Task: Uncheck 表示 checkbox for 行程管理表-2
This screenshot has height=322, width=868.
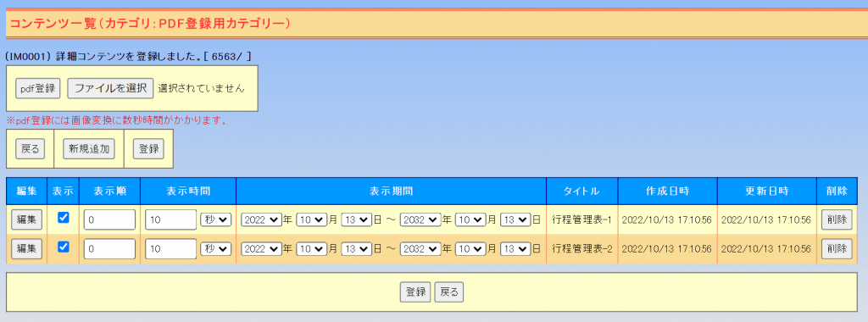Action: click(64, 247)
